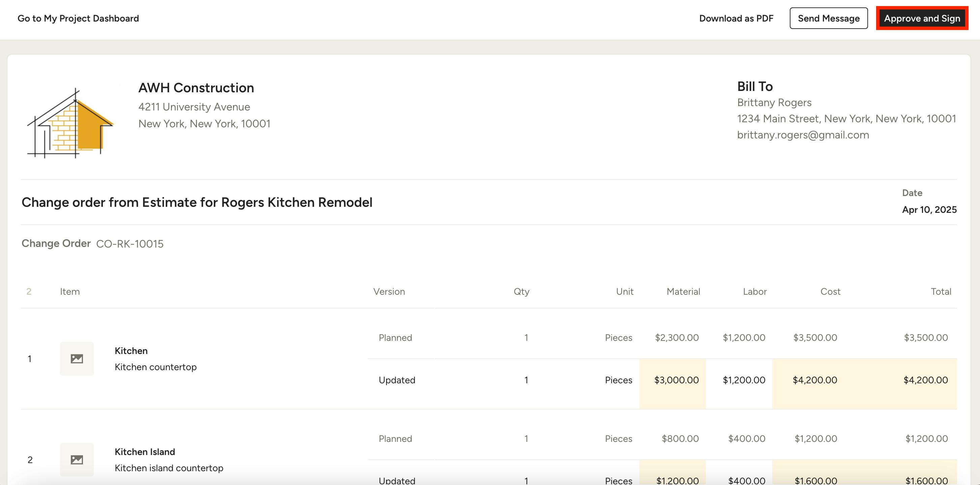Click the Version column header
This screenshot has height=485, width=980.
click(x=389, y=292)
